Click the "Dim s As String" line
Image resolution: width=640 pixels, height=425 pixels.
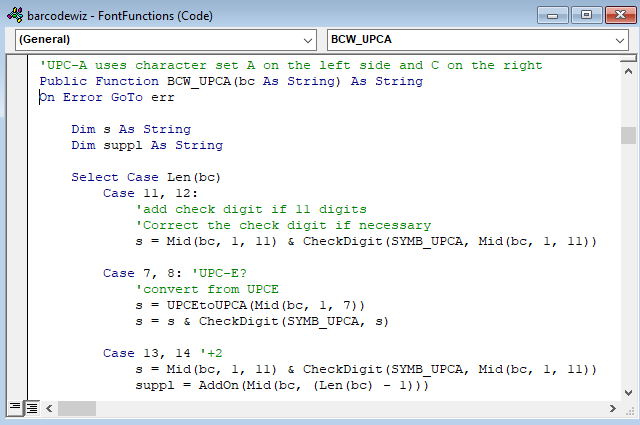click(x=131, y=129)
